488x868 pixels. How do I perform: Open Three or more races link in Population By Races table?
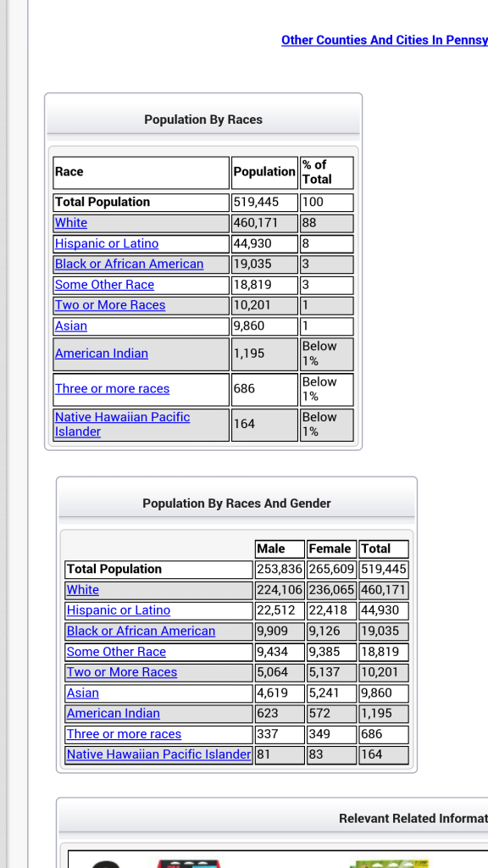pos(113,389)
